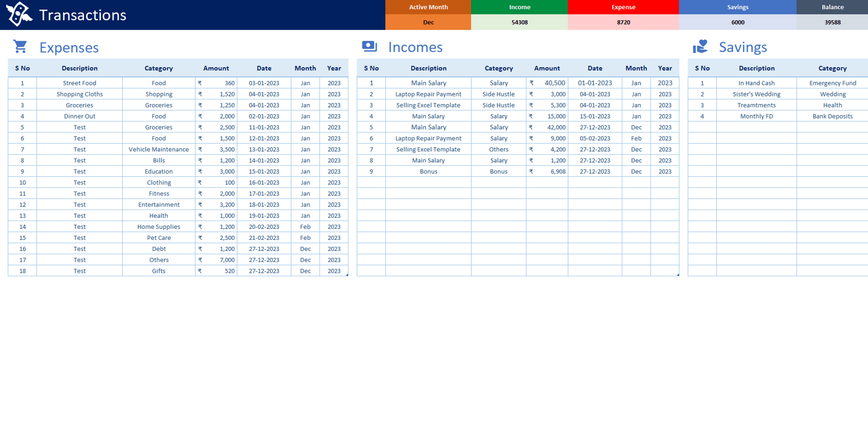The image size is (868, 448).
Task: Click the Vehicle Maintenance category cell
Action: coord(159,149)
